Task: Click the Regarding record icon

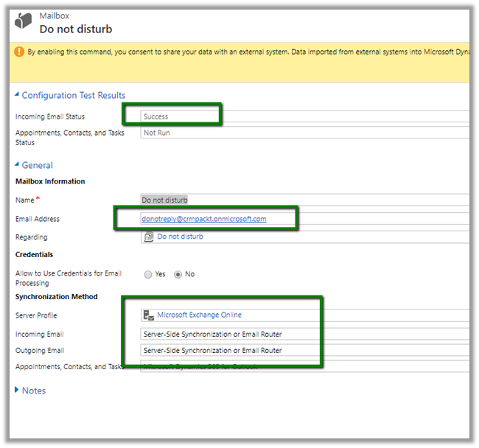Action: pos(149,237)
